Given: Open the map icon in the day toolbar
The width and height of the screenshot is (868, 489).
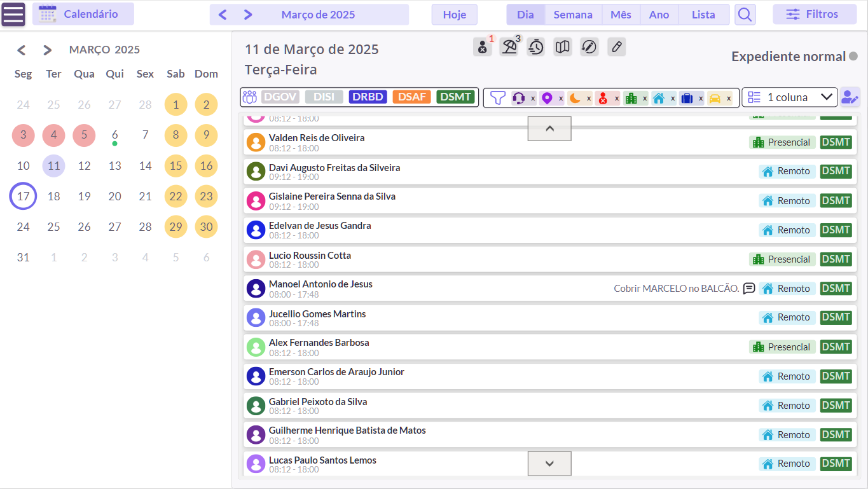Looking at the screenshot, I should coord(563,46).
